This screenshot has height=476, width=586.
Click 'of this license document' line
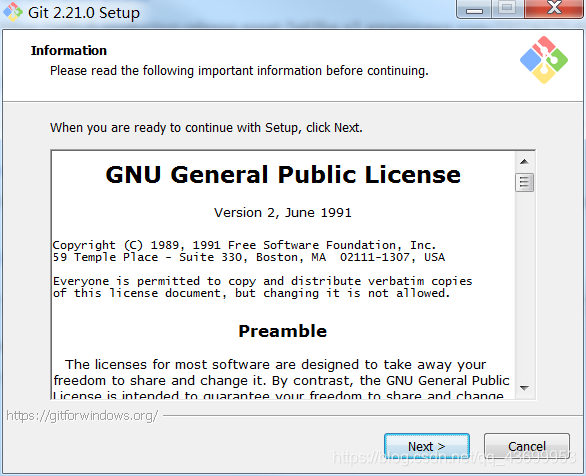[x=251, y=293]
